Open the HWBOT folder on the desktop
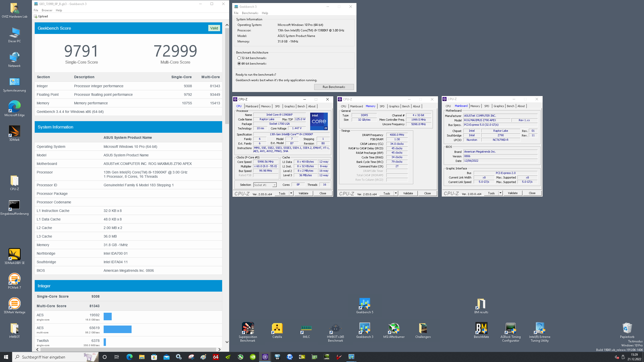Viewport: 644px width, 362px height. 15,331
